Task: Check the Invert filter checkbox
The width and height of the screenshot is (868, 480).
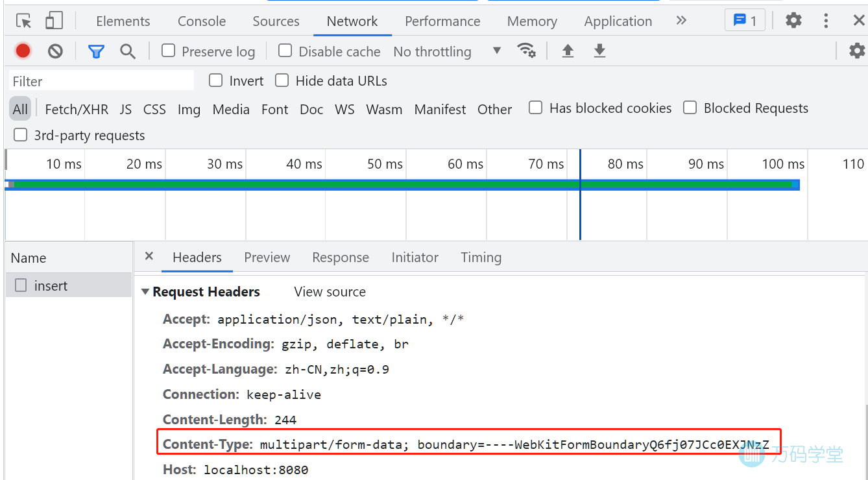Action: (215, 80)
